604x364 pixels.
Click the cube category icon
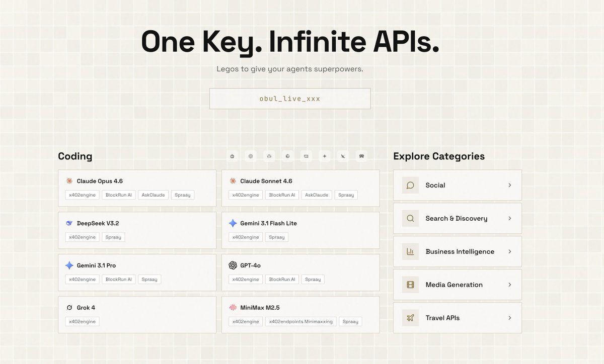point(287,156)
